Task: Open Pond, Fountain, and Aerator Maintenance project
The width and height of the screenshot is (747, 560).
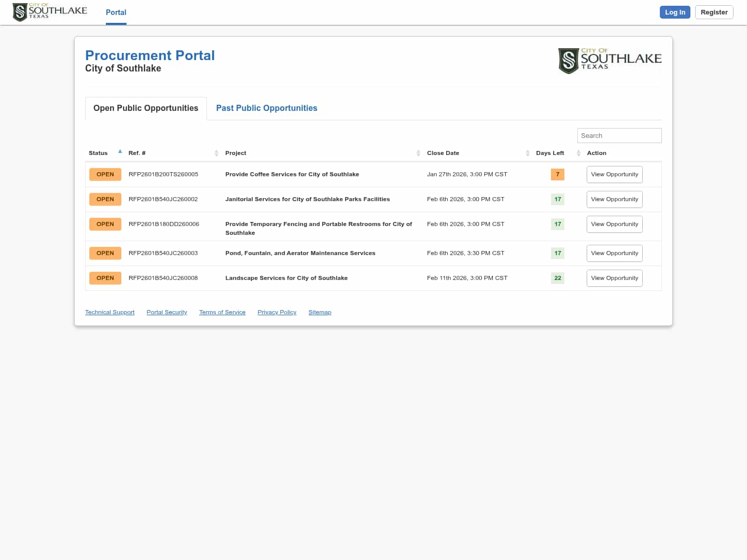Action: 300,254
